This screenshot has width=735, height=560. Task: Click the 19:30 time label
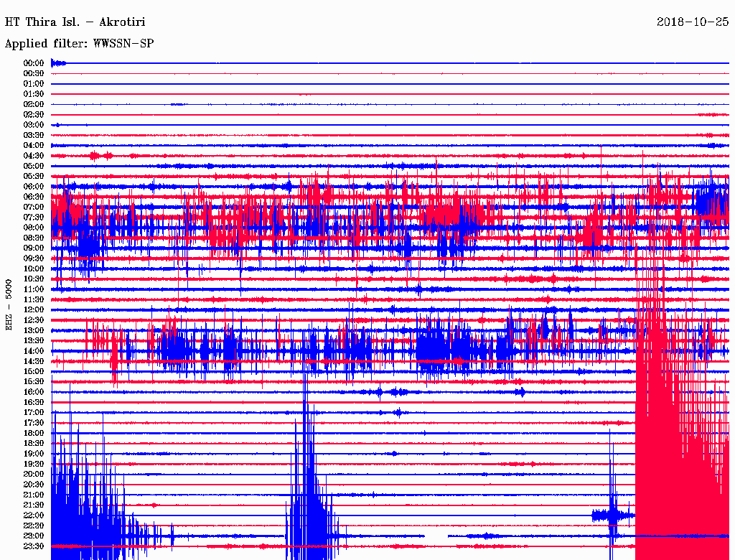pos(34,464)
